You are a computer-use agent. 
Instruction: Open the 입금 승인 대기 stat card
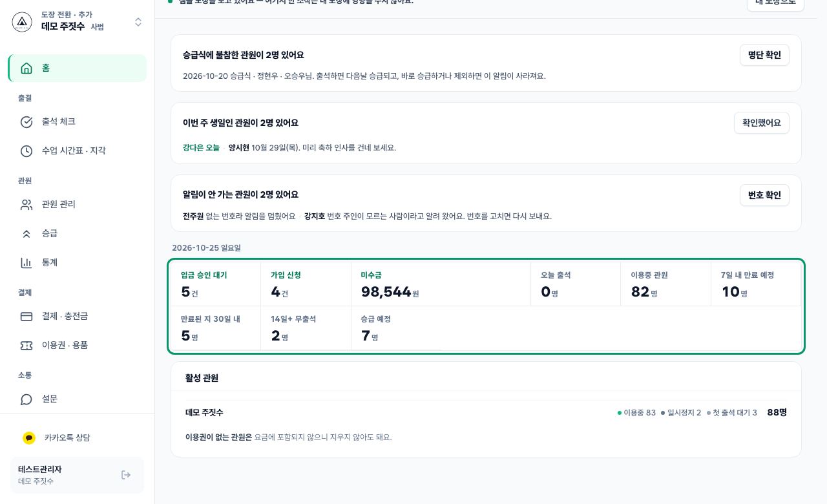(x=215, y=284)
